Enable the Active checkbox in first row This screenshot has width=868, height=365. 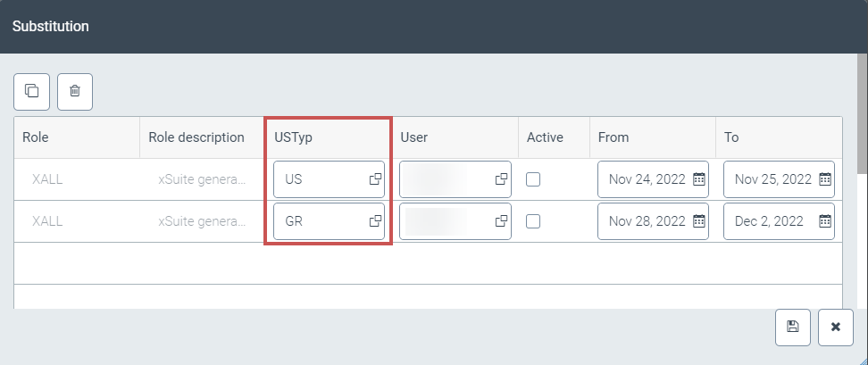pyautogui.click(x=533, y=179)
